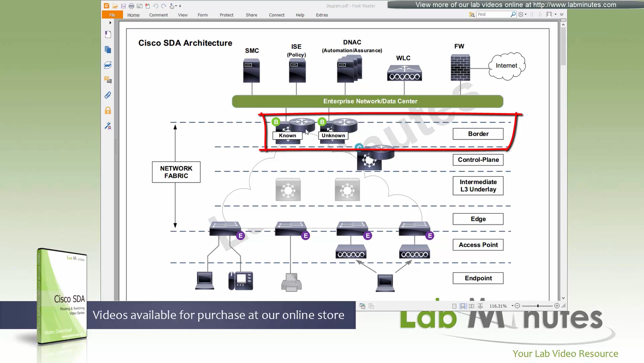The image size is (644, 363).
Task: Click the Print icon in quick toolbar
Action: (131, 6)
